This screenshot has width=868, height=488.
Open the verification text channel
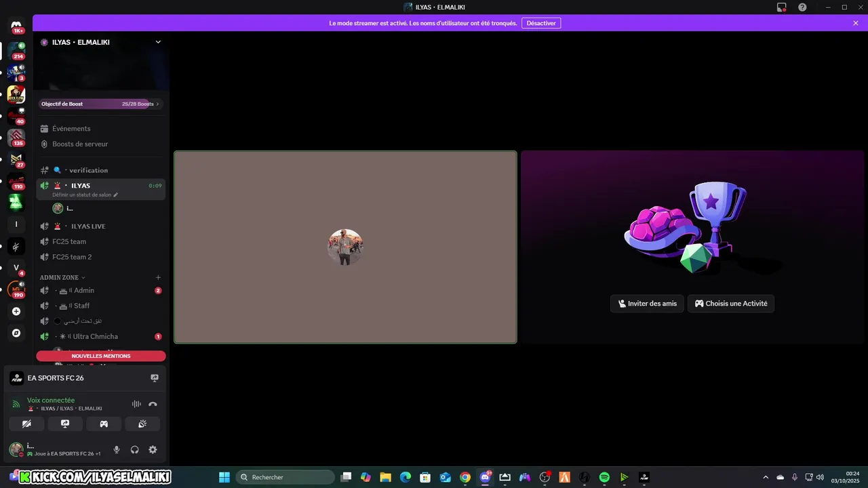point(100,170)
